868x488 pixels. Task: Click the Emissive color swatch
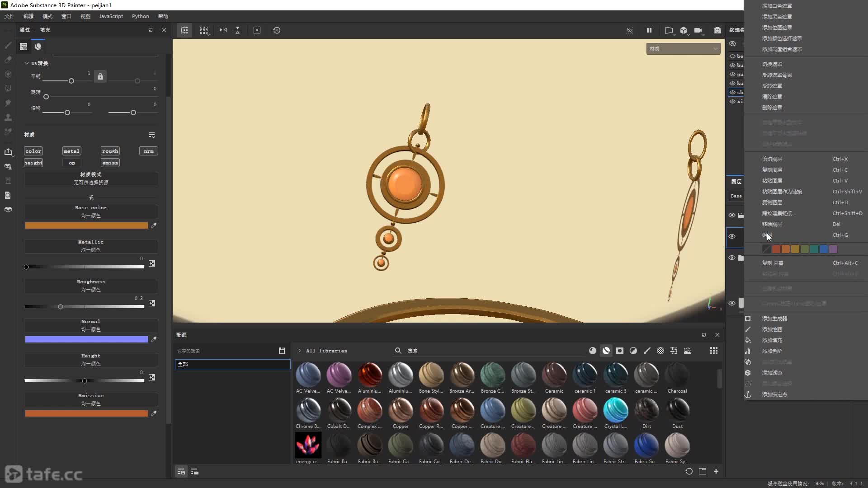pos(86,413)
